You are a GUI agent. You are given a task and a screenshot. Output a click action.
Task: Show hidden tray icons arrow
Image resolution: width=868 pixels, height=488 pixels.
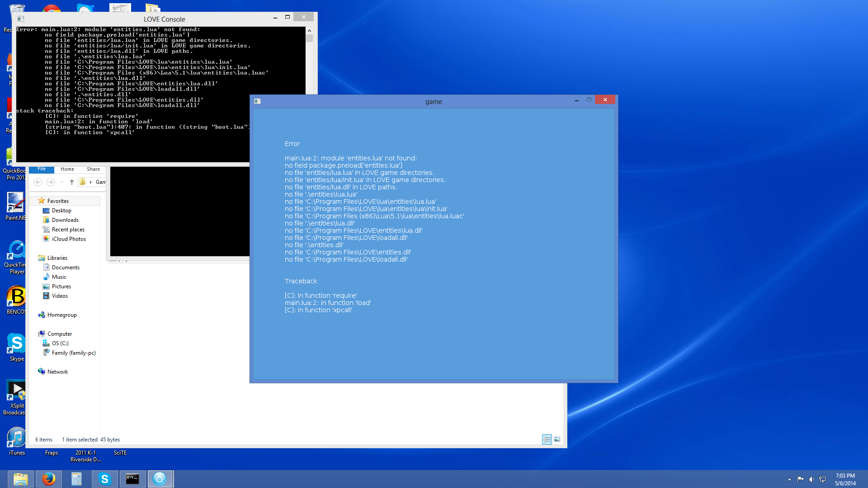(x=789, y=479)
